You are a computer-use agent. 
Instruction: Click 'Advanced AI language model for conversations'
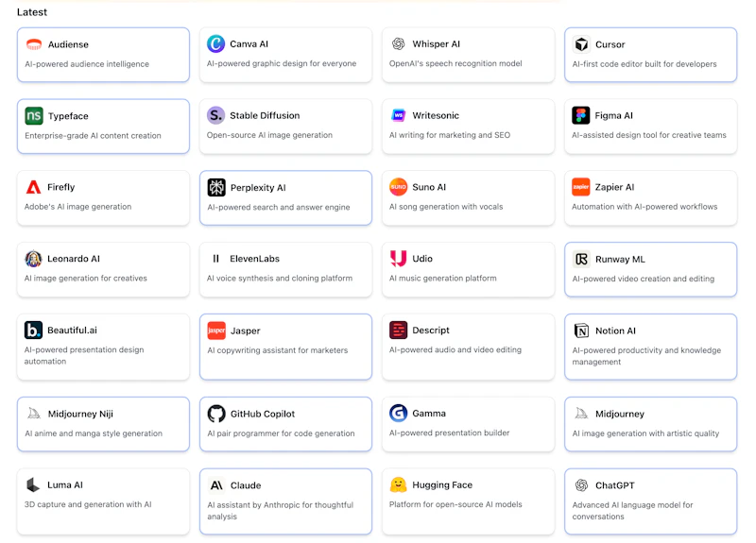(x=632, y=511)
